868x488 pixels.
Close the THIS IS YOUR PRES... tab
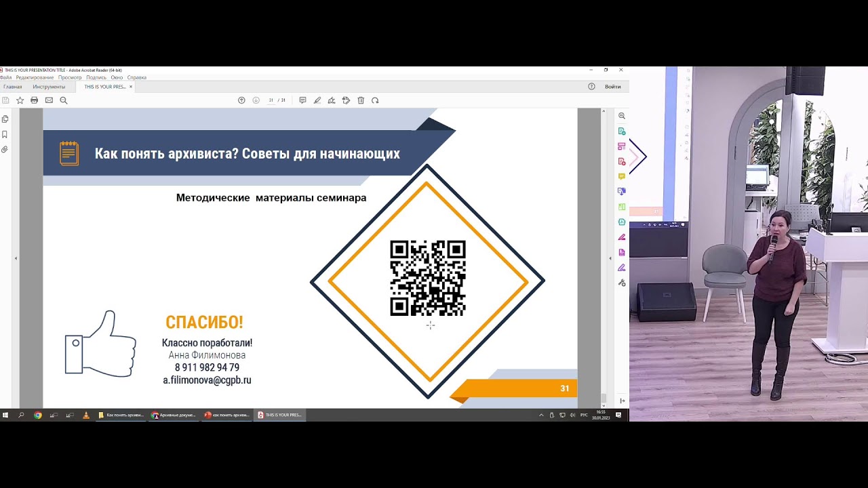(131, 87)
